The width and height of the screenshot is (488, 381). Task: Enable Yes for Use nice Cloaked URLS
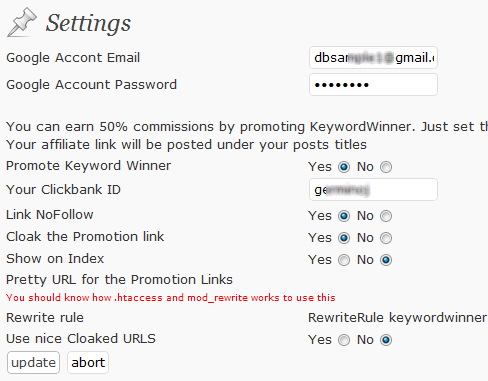344,340
